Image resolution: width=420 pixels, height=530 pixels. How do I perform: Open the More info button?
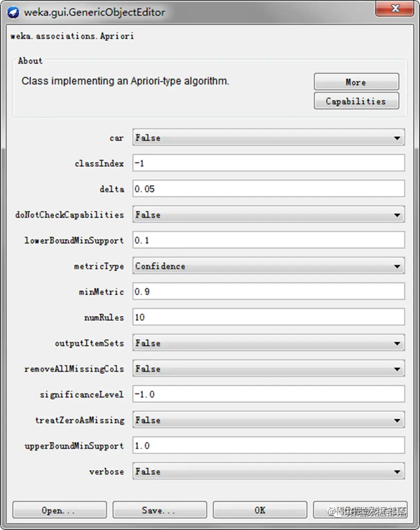(x=356, y=82)
